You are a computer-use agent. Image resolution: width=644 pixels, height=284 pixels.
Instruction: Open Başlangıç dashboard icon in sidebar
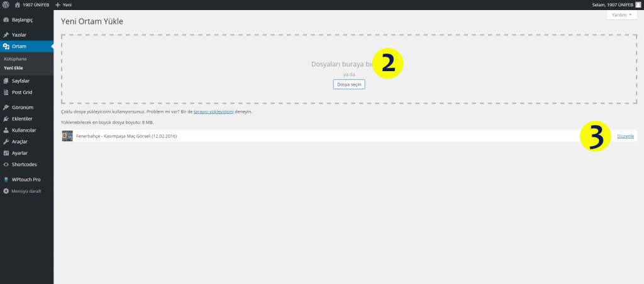click(x=6, y=20)
